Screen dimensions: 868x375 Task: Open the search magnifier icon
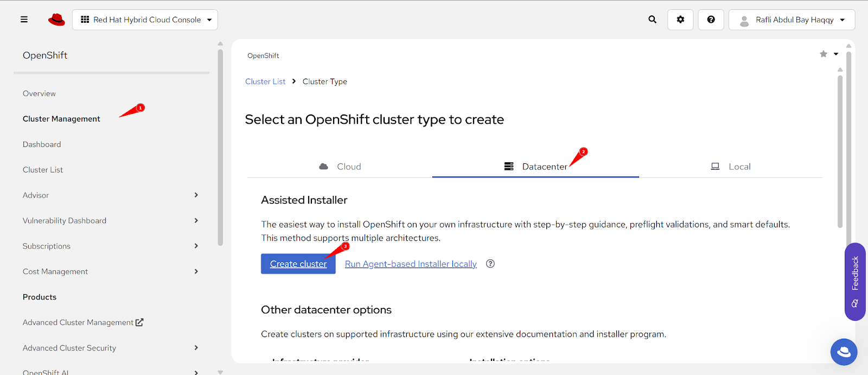click(653, 20)
